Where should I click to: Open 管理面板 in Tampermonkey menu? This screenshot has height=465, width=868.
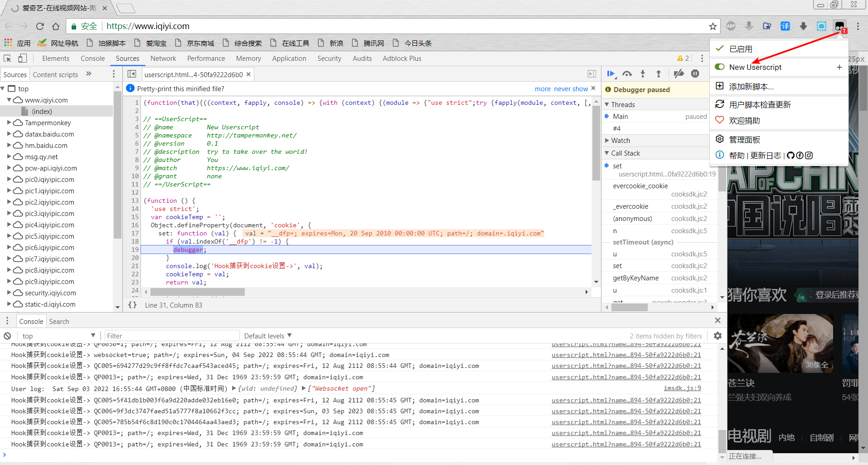(x=744, y=140)
